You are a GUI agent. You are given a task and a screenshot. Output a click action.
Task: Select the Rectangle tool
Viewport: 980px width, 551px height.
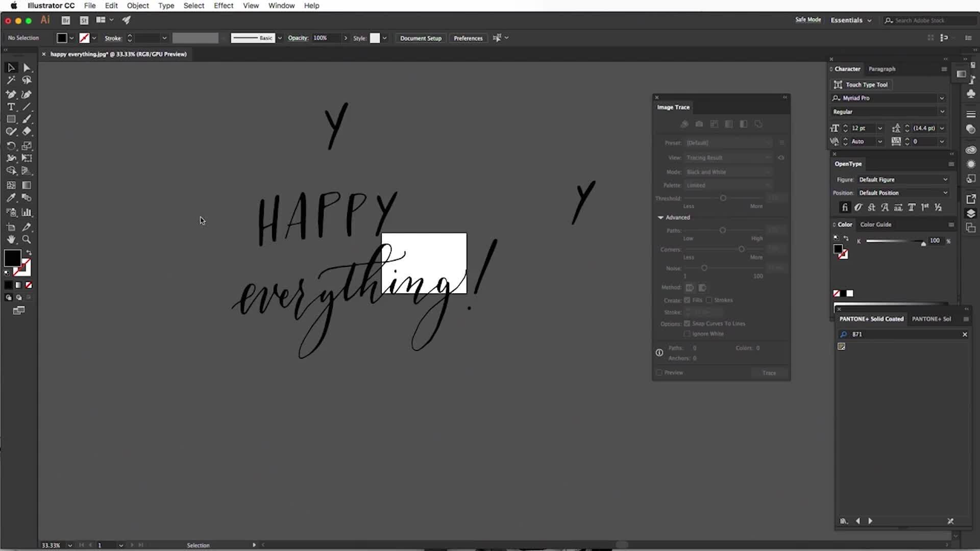11,119
